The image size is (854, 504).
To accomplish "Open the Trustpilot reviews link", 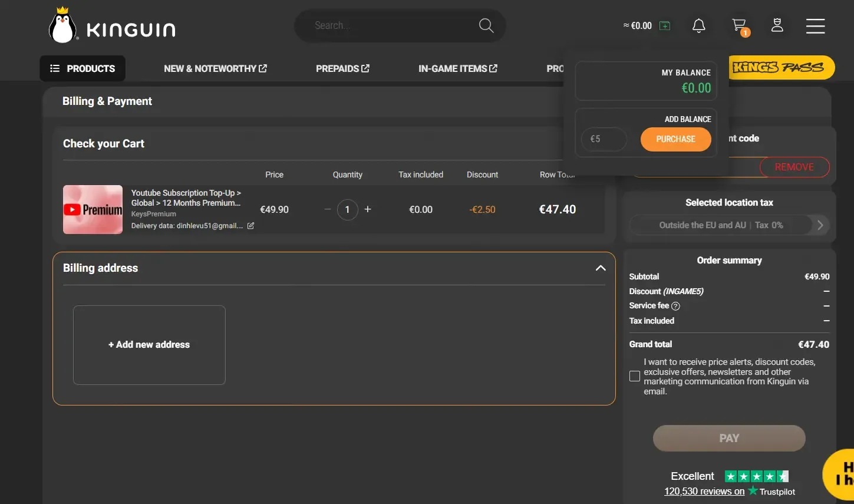I will [704, 491].
